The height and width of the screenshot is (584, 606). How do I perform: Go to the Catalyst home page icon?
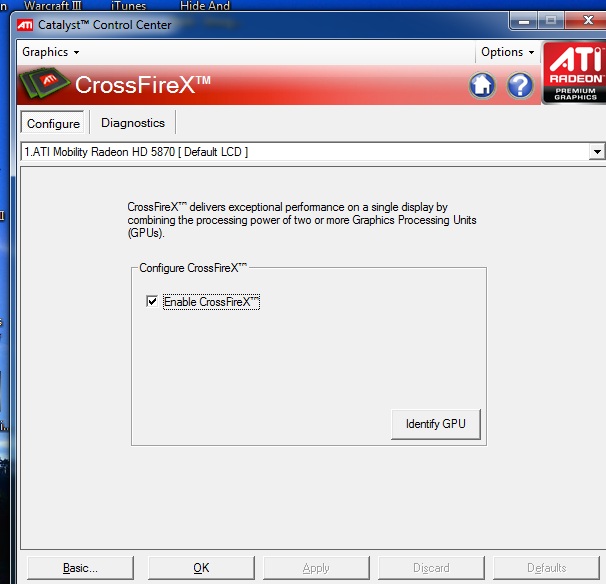tap(482, 85)
